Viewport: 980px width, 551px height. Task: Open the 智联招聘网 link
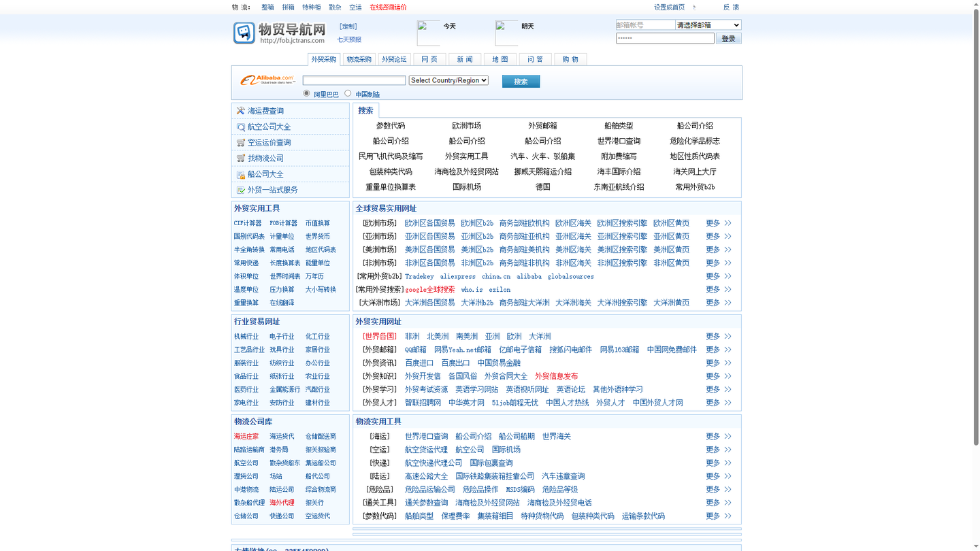click(423, 403)
